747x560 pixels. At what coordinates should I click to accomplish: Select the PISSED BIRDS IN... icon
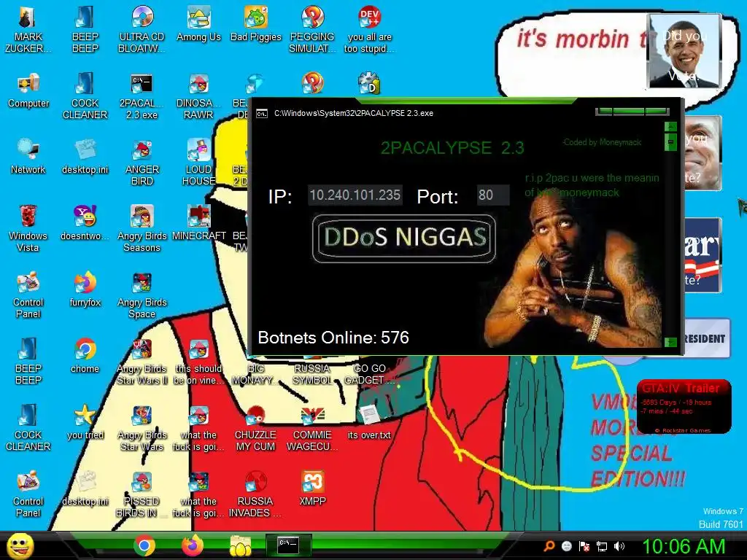(142, 494)
